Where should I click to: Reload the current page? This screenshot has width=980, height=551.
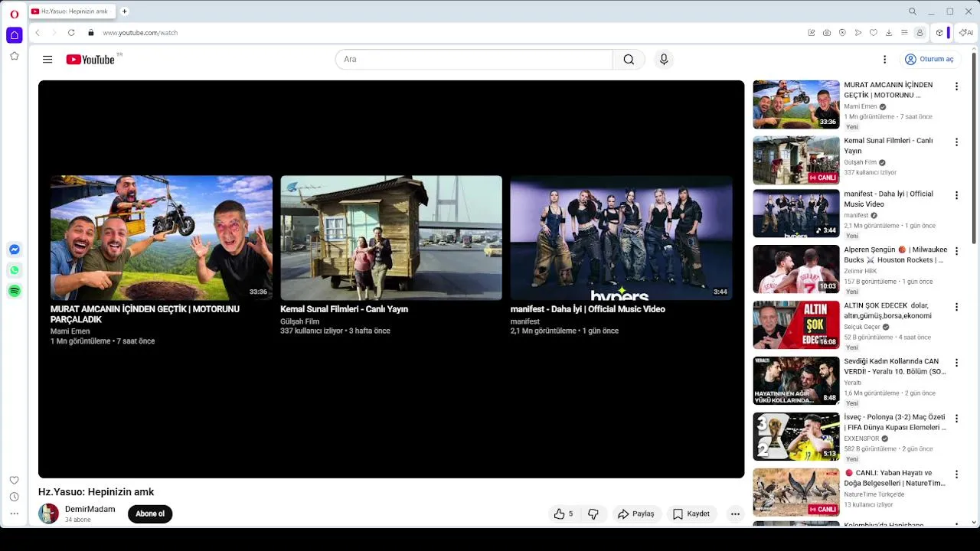(x=71, y=33)
